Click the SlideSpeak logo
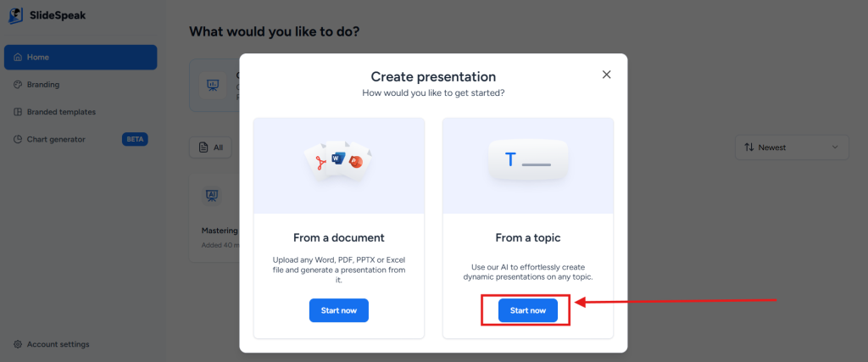868x362 pixels. click(47, 15)
